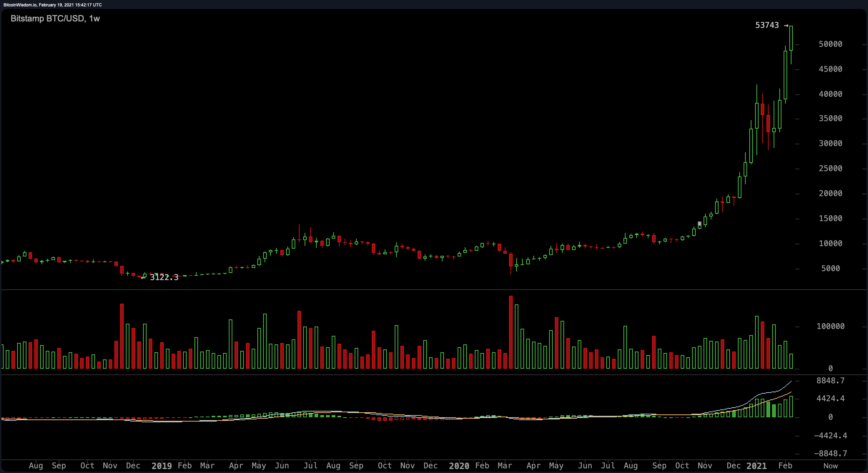Click the 8848.7 MACD axis label

[x=830, y=381]
